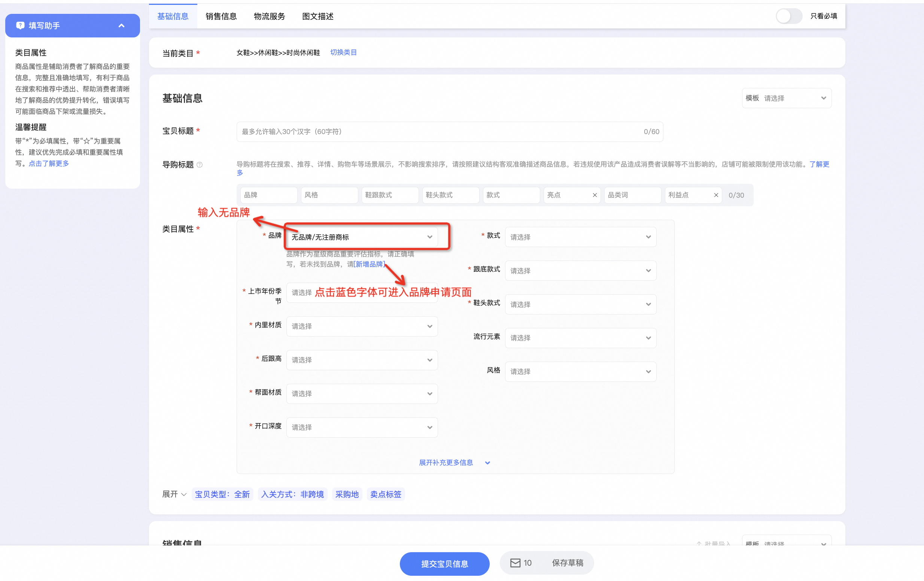Image resolution: width=924 pixels, height=581 pixels.
Task: Open the 模板 dropdown in 基础信息
Action: tap(787, 98)
